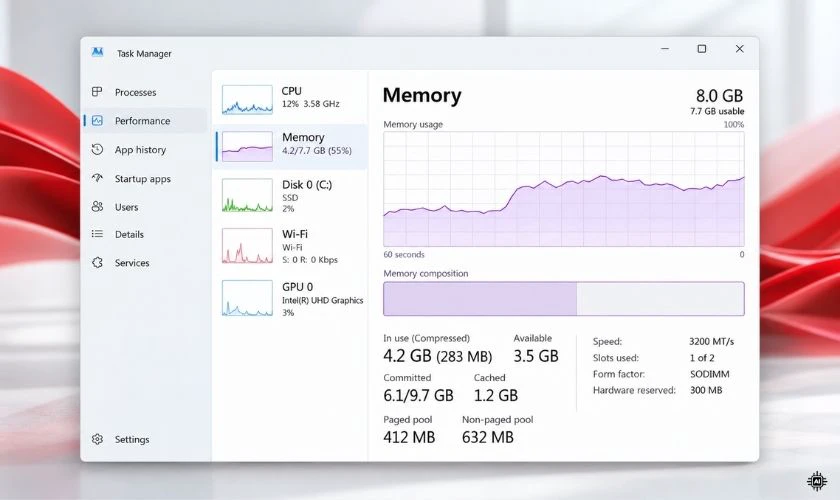840x500 pixels.
Task: Click the Task Manager app icon in the title bar
Action: coord(97,52)
